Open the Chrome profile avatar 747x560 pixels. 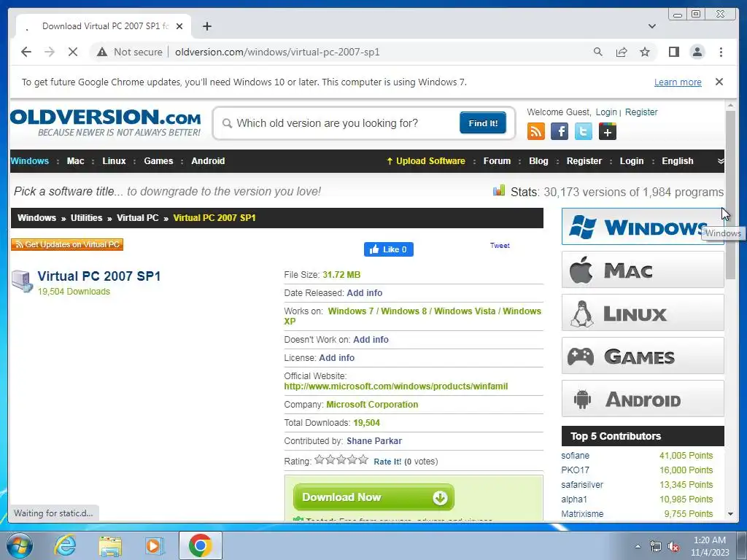pos(697,52)
